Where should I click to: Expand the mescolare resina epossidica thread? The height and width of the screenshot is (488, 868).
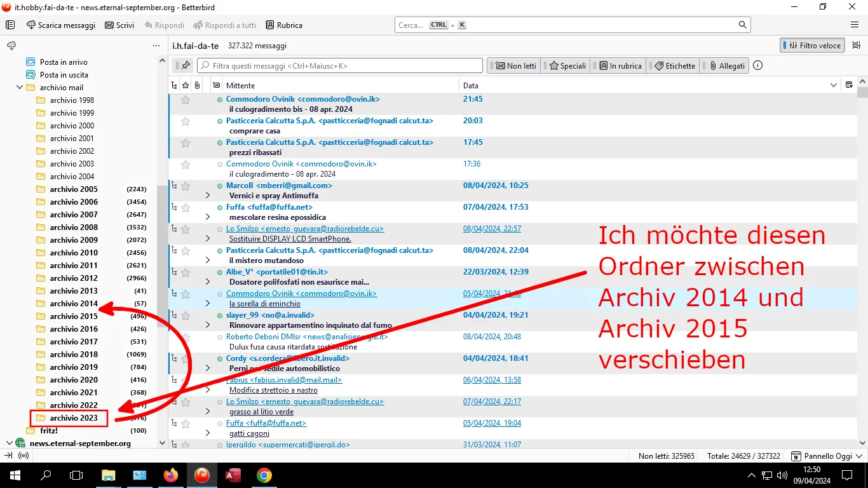[x=208, y=217]
